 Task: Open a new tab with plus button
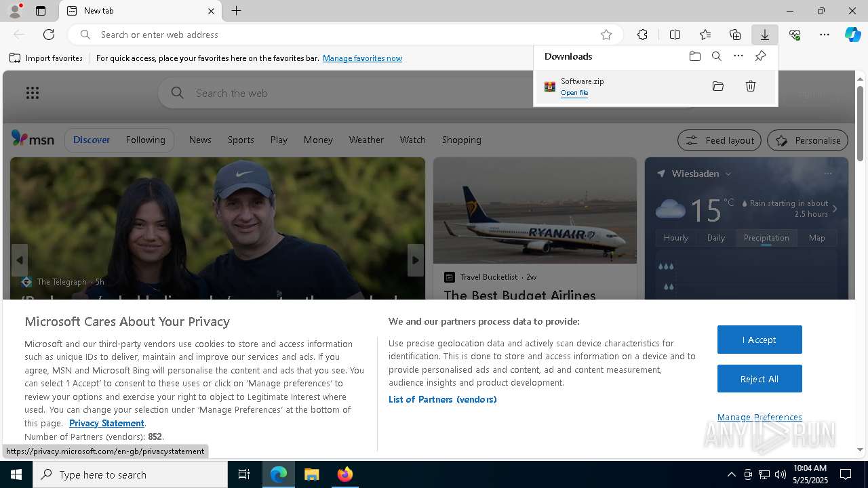236,11
